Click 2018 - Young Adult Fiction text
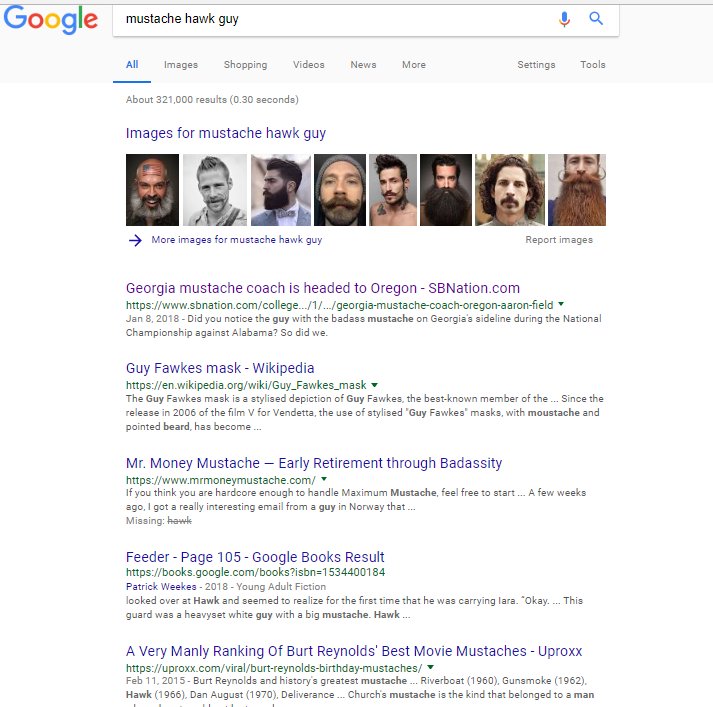The image size is (713, 707). [x=265, y=587]
